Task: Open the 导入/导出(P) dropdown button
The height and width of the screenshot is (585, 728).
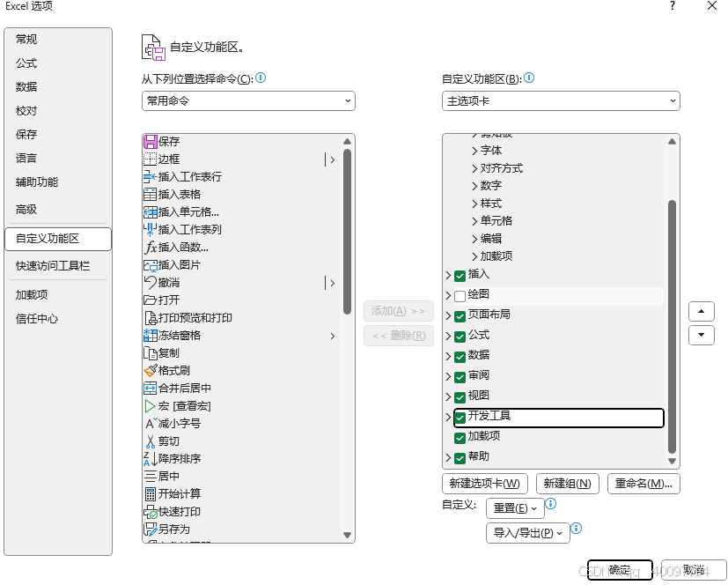Action: point(528,532)
